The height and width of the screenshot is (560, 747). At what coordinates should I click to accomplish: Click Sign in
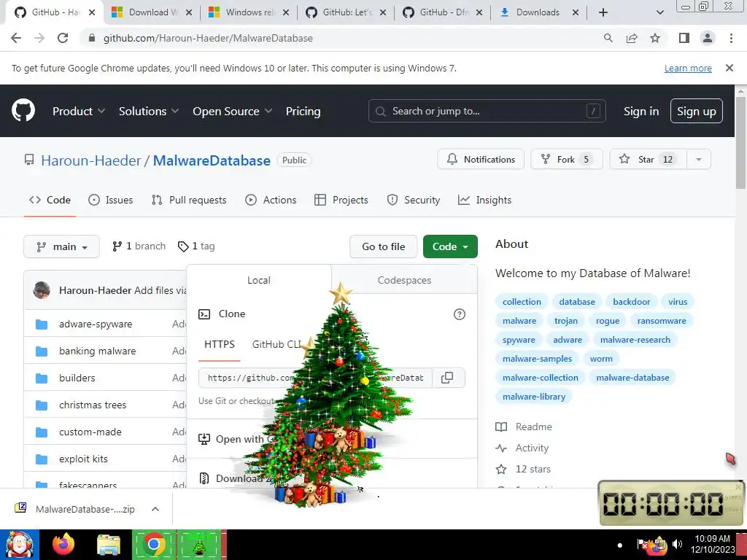coord(641,111)
